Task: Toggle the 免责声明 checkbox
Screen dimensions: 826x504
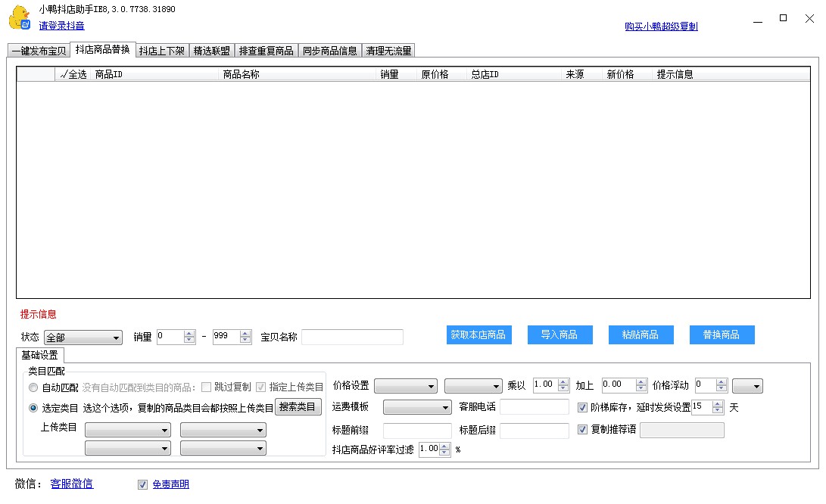Action: (x=142, y=484)
